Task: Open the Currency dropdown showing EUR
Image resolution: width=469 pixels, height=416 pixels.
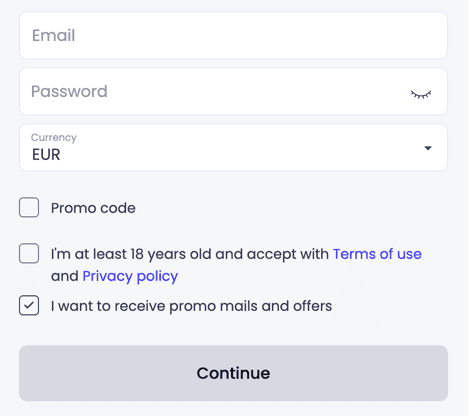Action: [233, 148]
